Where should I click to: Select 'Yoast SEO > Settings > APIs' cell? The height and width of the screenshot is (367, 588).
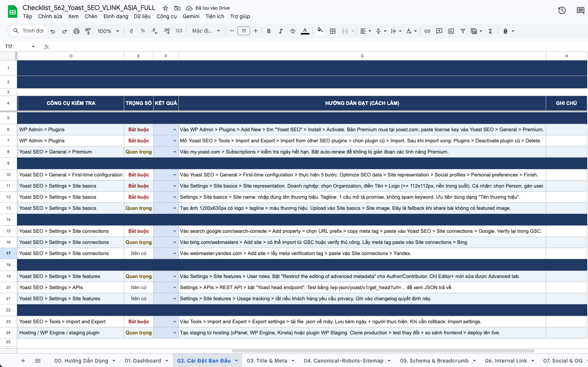(71, 288)
